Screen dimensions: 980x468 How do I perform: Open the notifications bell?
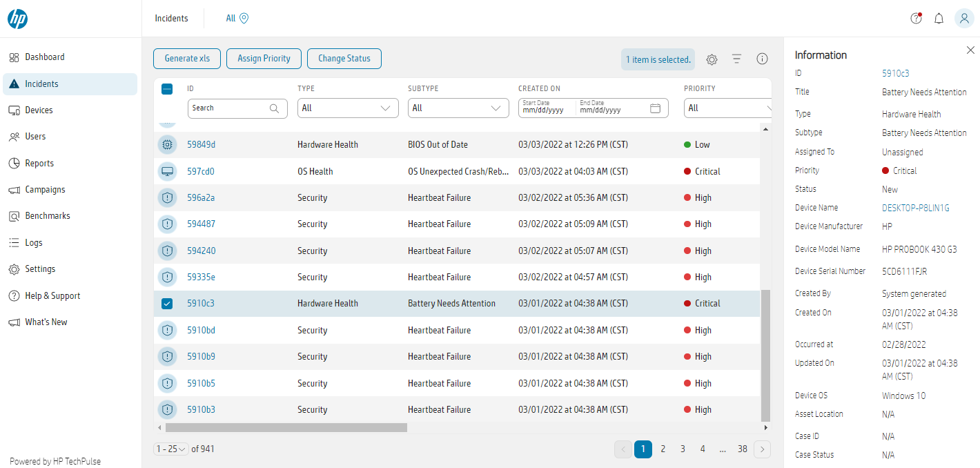939,19
